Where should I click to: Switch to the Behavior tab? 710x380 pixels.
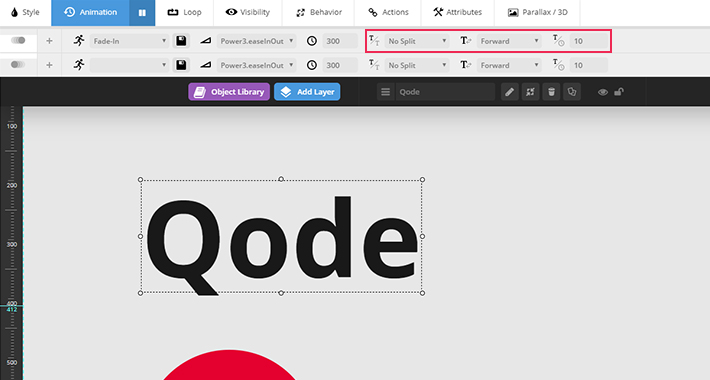tap(319, 12)
